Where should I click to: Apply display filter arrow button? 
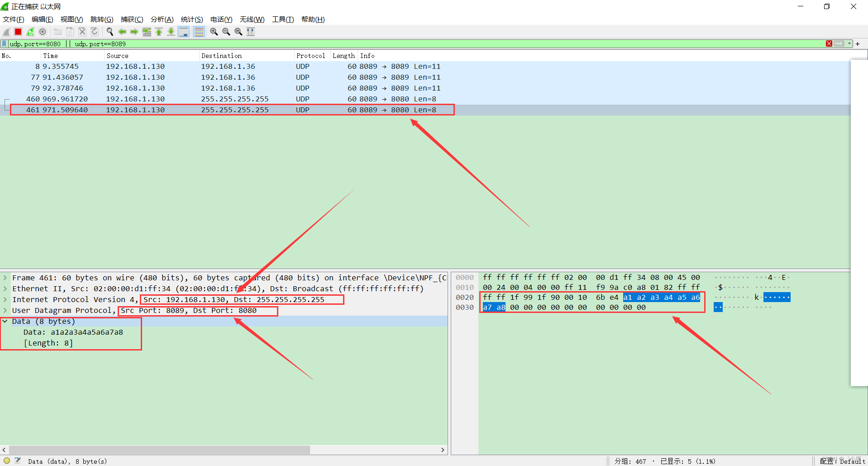point(839,44)
